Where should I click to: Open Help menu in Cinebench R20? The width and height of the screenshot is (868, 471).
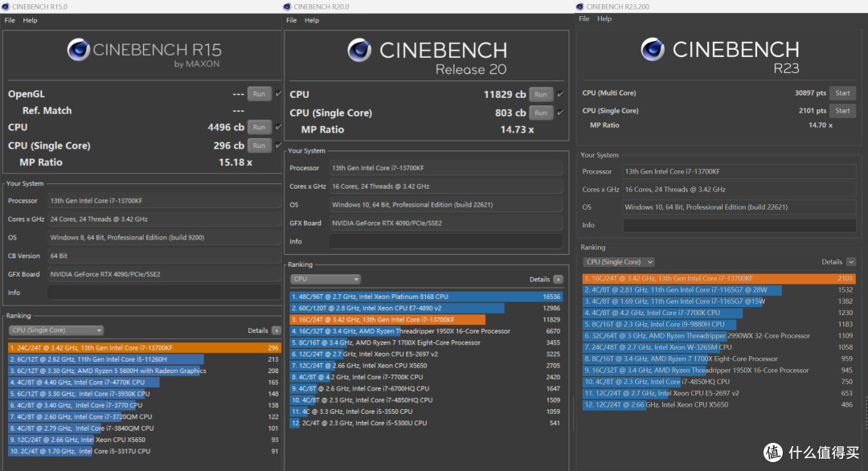[x=312, y=20]
